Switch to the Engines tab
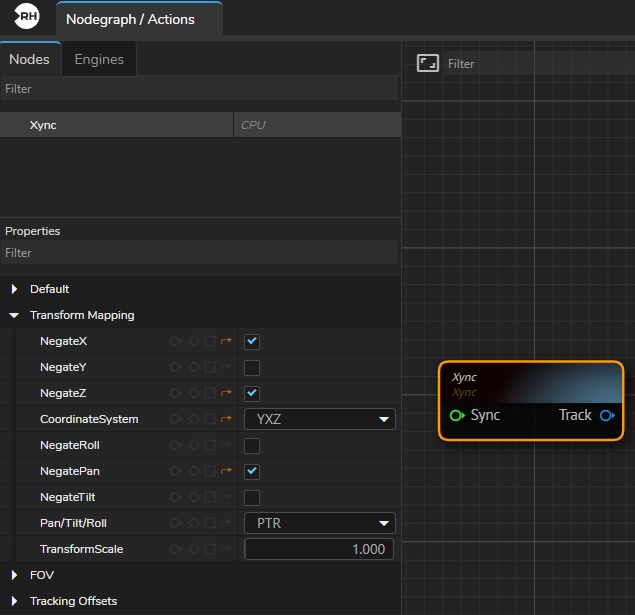Screen dimensions: 635x615 tap(99, 59)
